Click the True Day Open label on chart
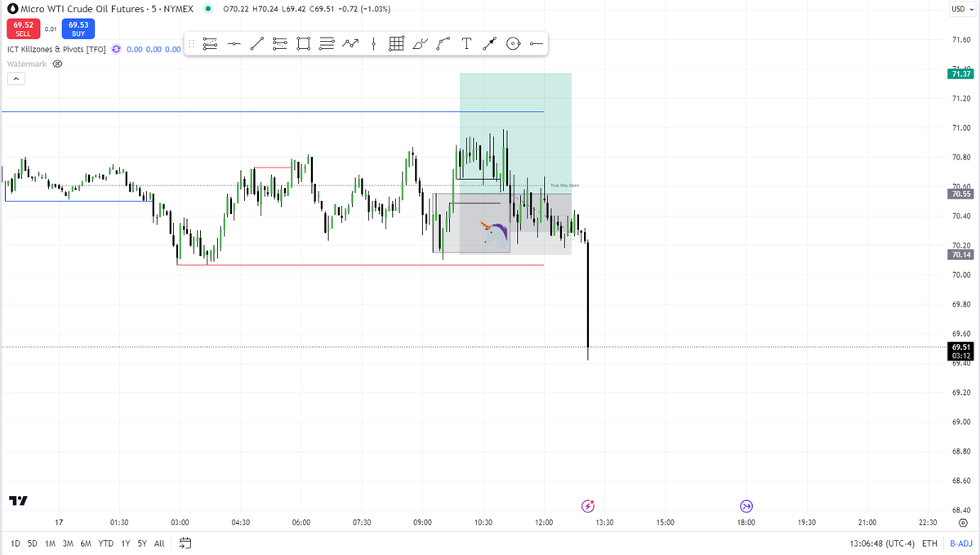This screenshot has height=555, width=980. click(x=564, y=186)
